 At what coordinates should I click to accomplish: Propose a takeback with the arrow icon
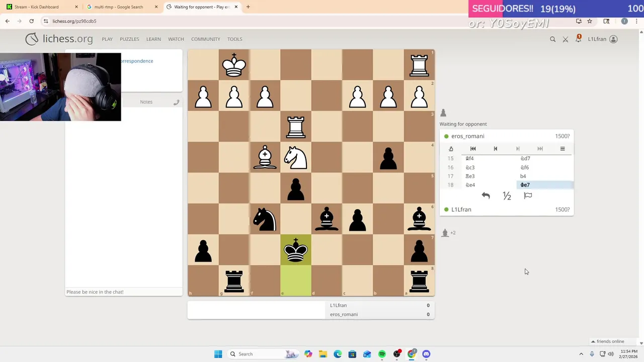[x=486, y=196]
